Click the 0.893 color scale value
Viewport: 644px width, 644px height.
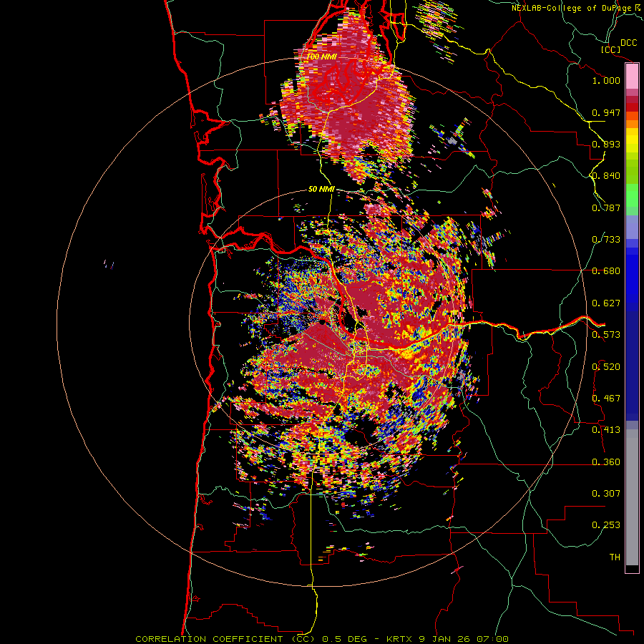606,144
